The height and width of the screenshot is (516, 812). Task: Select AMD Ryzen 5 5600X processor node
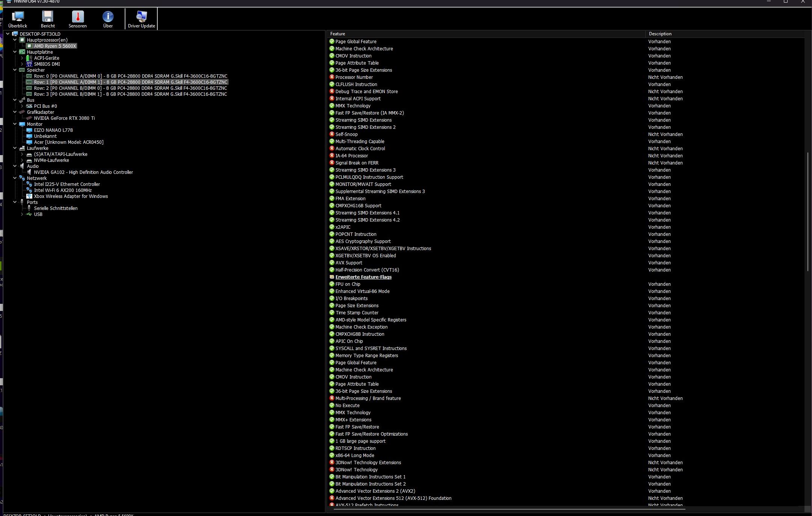[55, 46]
